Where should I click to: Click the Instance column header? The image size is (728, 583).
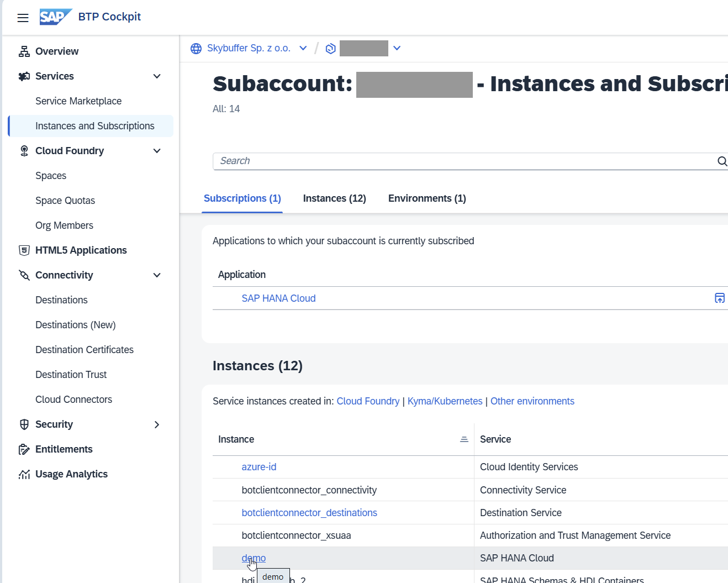point(236,439)
